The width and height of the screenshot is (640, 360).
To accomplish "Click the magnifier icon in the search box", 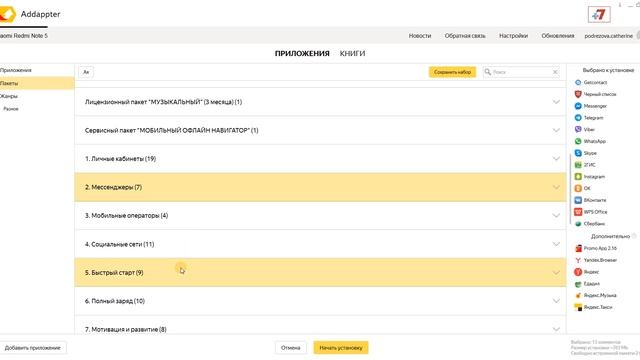I will click(487, 72).
